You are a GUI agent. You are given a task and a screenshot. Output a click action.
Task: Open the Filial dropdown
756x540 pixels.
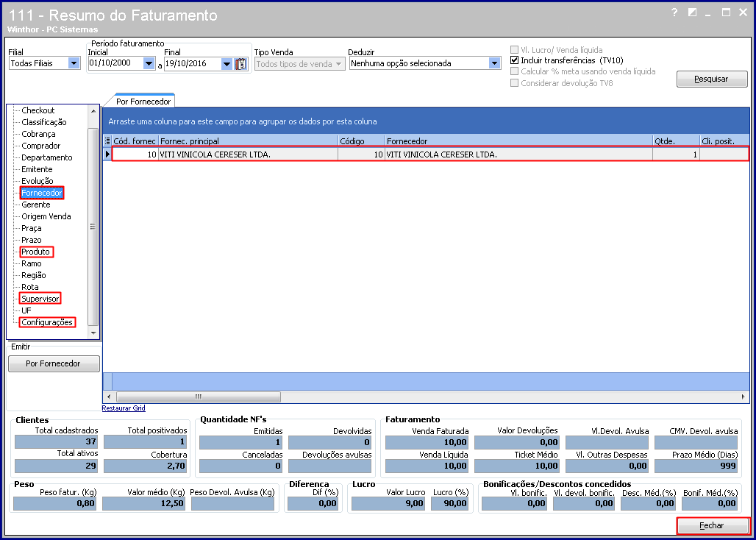click(x=74, y=63)
